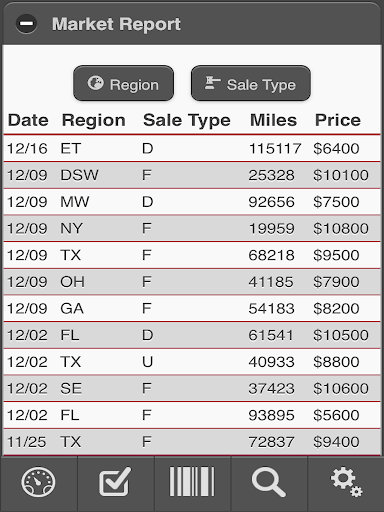Sort by the Miles column header
The width and height of the screenshot is (384, 512).
pyautogui.click(x=273, y=120)
